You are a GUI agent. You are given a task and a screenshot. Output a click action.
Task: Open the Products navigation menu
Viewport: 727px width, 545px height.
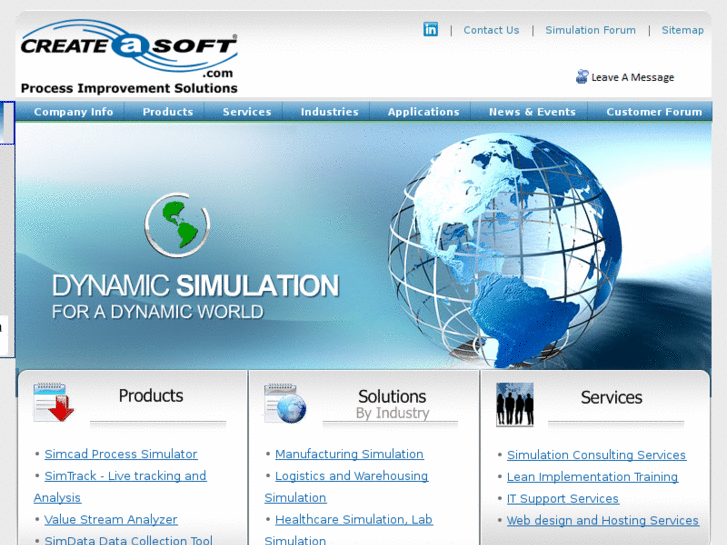point(168,112)
